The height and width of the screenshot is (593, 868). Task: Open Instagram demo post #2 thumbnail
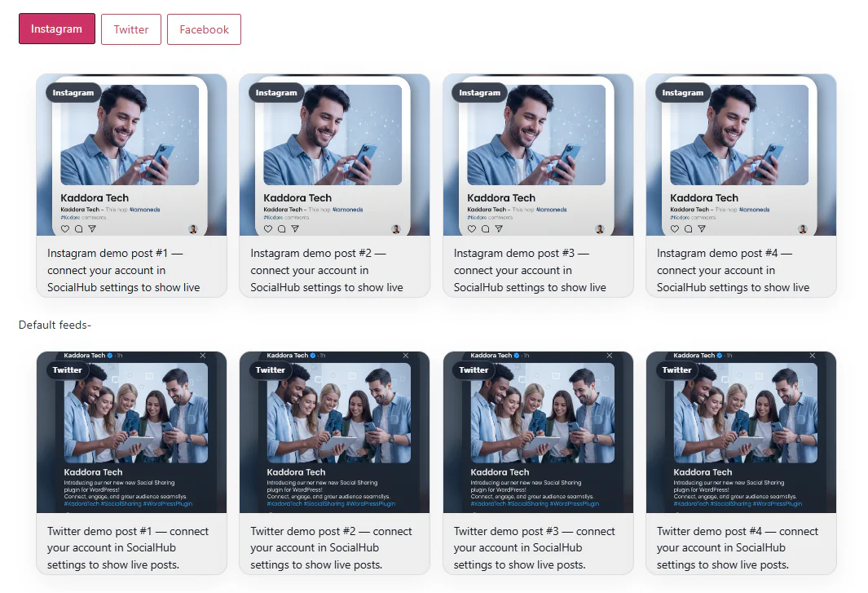(x=334, y=155)
